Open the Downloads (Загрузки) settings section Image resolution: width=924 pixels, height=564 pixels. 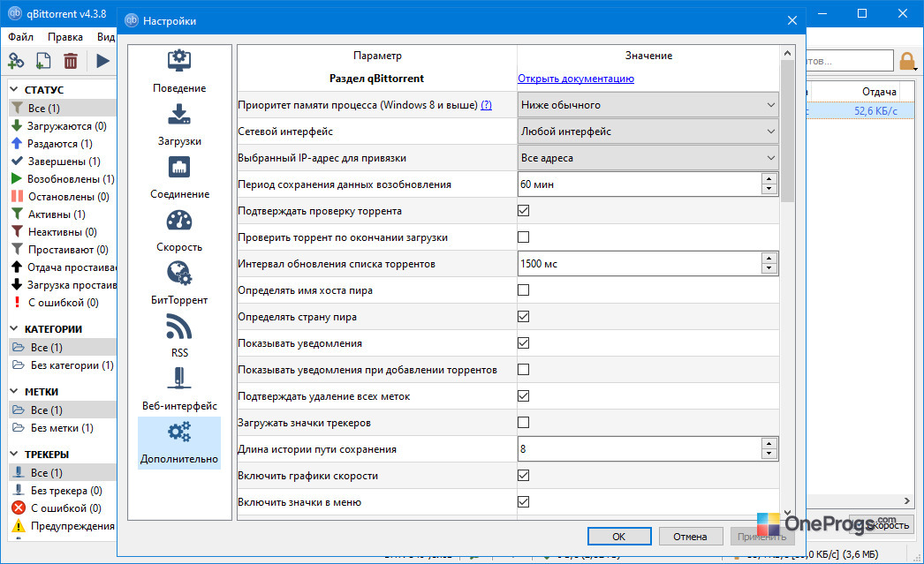pos(179,124)
